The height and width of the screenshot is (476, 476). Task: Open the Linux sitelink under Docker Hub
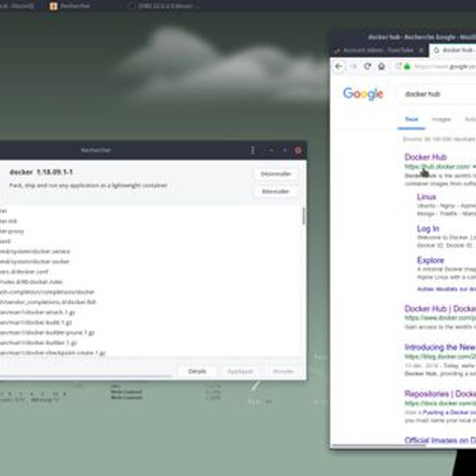426,197
